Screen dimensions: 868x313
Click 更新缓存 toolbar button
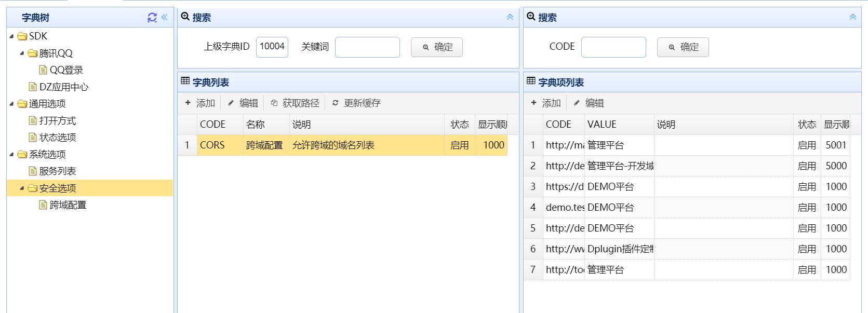point(356,103)
